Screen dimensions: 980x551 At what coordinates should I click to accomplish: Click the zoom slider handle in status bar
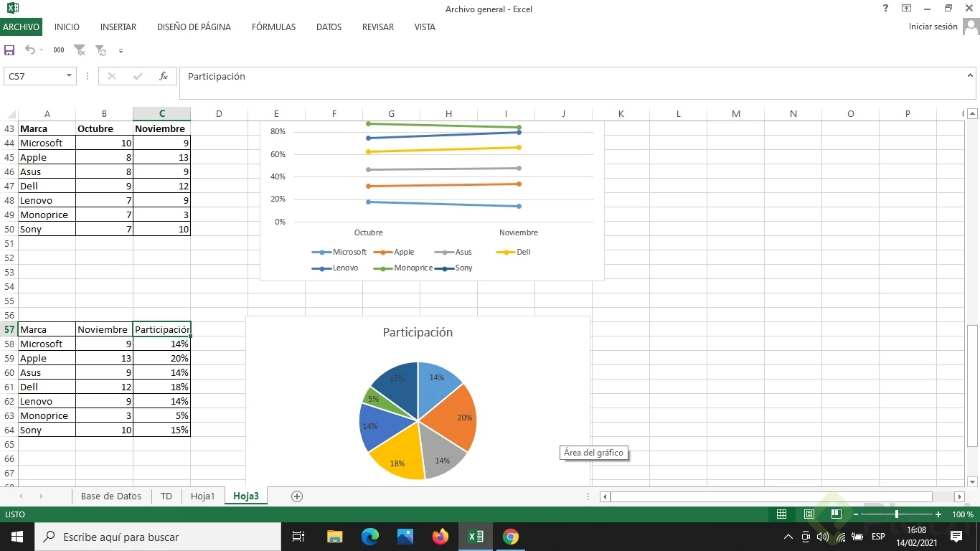click(896, 514)
